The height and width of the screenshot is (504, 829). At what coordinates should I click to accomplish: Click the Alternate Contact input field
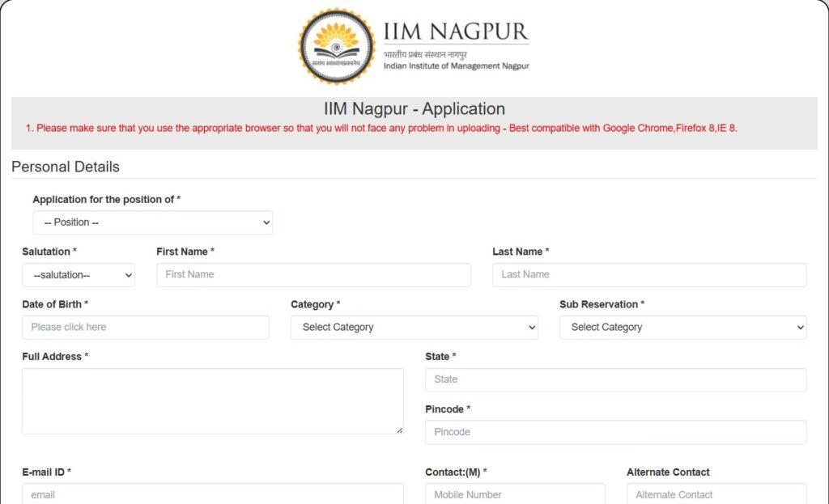[x=716, y=494]
